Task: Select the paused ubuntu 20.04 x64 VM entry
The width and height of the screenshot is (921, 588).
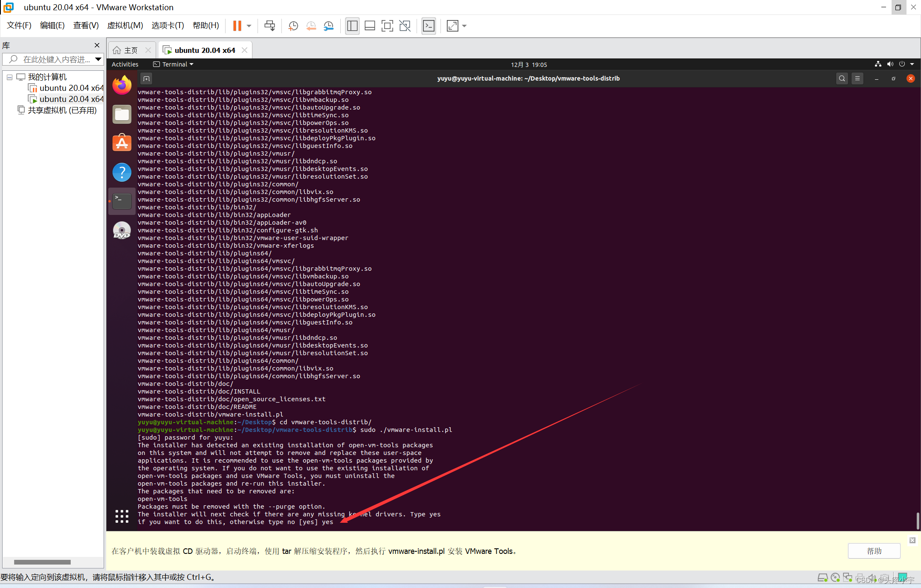Action: pyautogui.click(x=66, y=88)
